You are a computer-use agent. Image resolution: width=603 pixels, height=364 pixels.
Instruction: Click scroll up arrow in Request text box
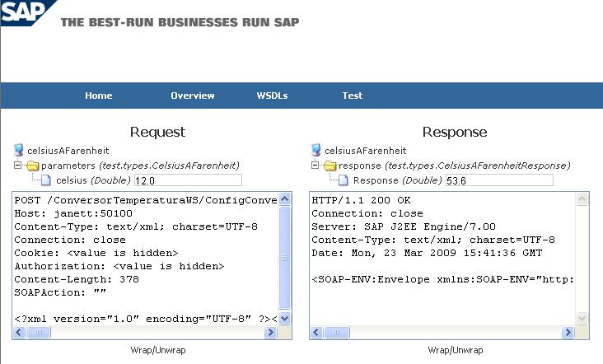(x=284, y=199)
